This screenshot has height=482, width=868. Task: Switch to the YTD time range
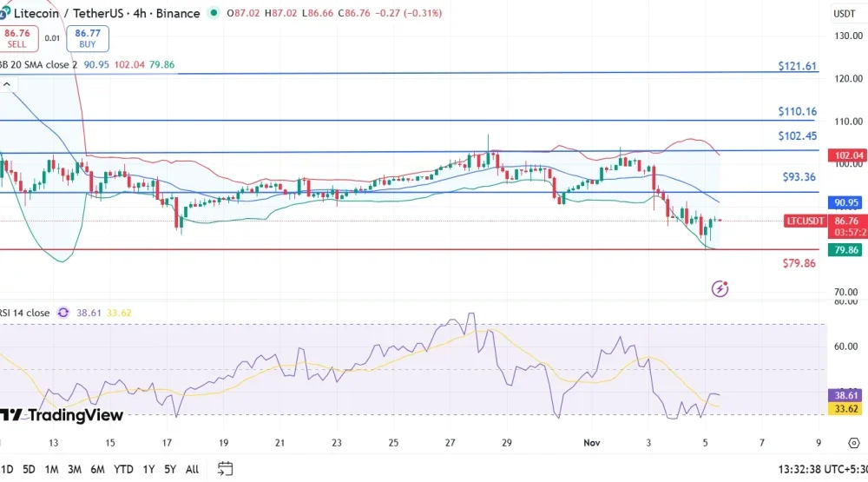point(123,469)
